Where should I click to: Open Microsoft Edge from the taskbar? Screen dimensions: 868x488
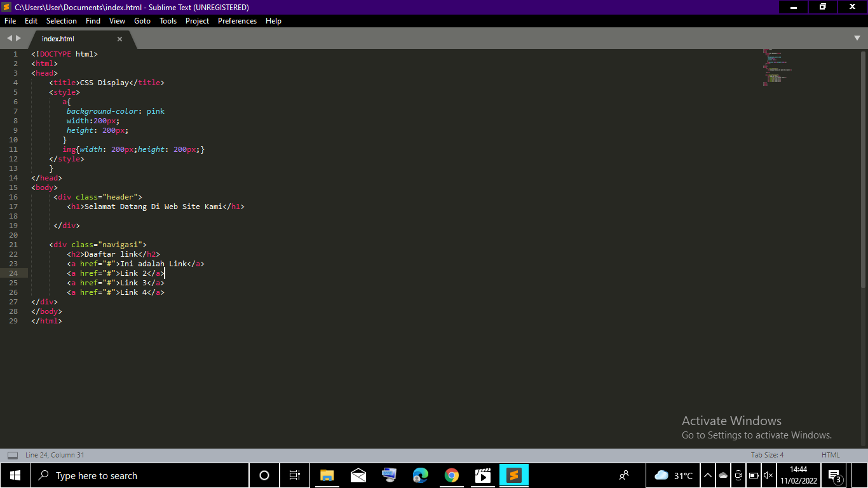tap(420, 475)
